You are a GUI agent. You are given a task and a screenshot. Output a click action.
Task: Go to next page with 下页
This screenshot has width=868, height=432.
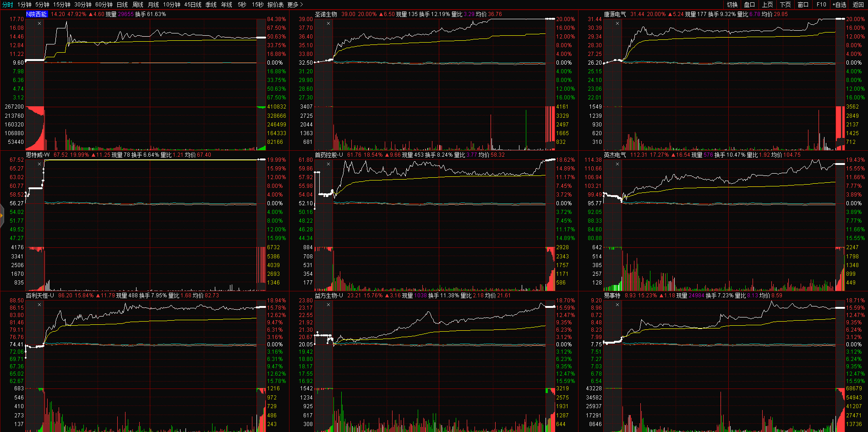pyautogui.click(x=786, y=5)
